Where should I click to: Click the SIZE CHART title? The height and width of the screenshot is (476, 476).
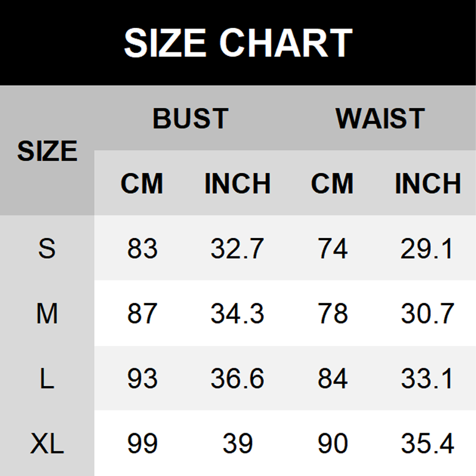point(238,43)
